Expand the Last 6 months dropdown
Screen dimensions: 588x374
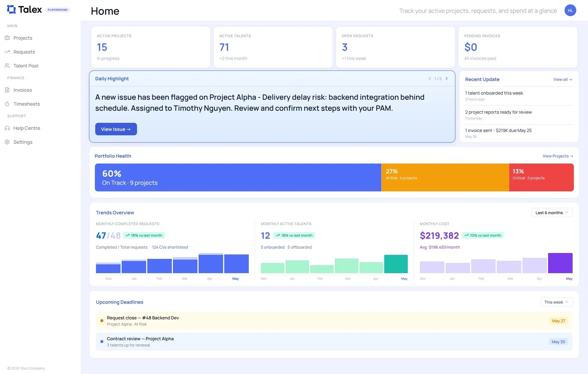[552, 213]
